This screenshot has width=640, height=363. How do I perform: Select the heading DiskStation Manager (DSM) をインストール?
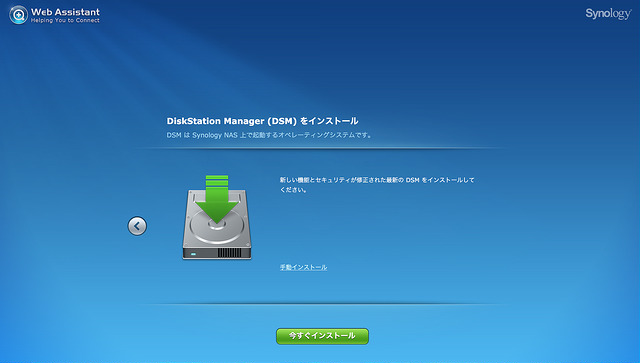[262, 121]
